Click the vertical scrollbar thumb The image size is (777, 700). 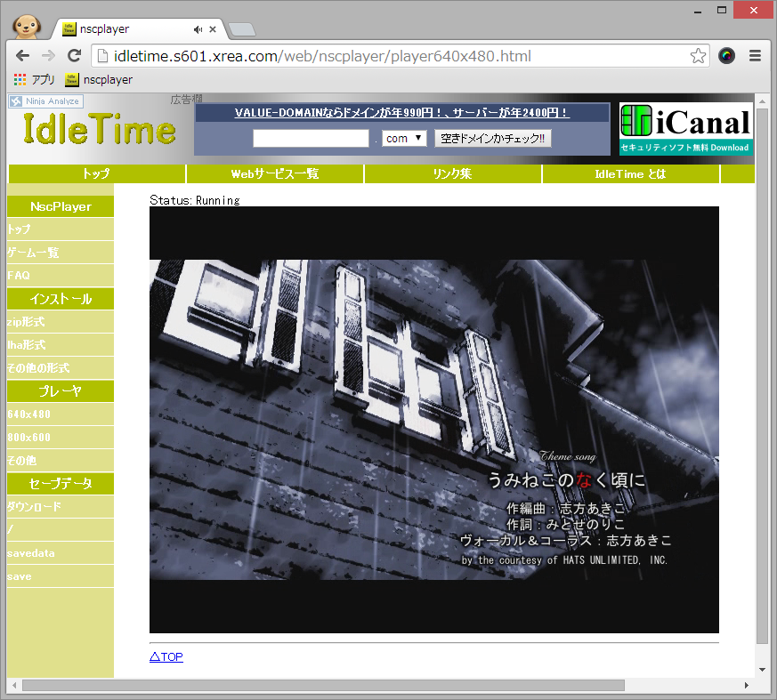click(762, 376)
